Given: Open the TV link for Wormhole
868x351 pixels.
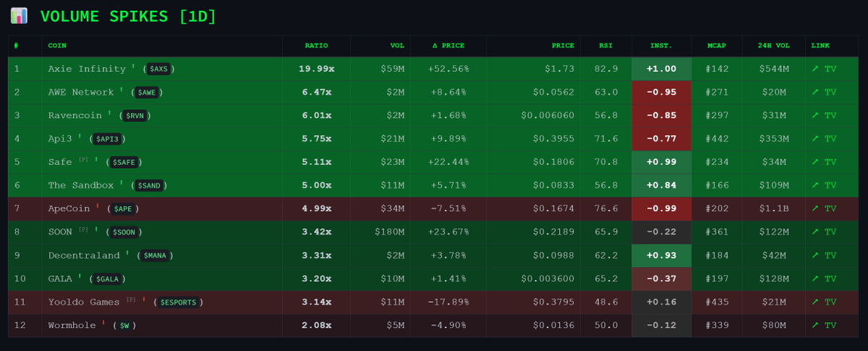Looking at the screenshot, I should tap(824, 325).
